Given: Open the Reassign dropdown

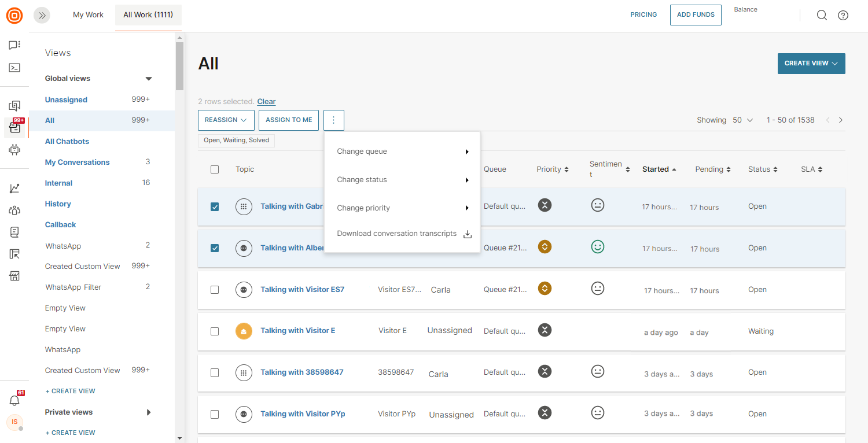Looking at the screenshot, I should point(226,120).
